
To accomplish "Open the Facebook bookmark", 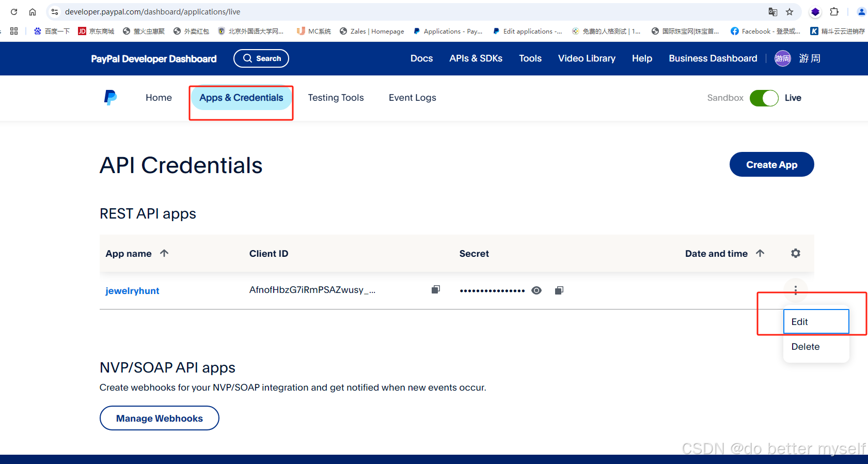I will point(765,31).
